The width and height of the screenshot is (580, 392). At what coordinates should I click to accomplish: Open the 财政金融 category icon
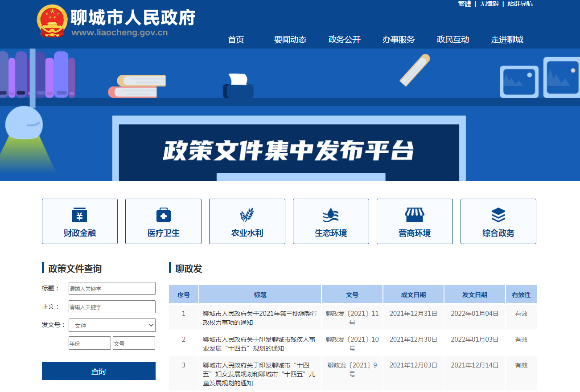click(79, 214)
